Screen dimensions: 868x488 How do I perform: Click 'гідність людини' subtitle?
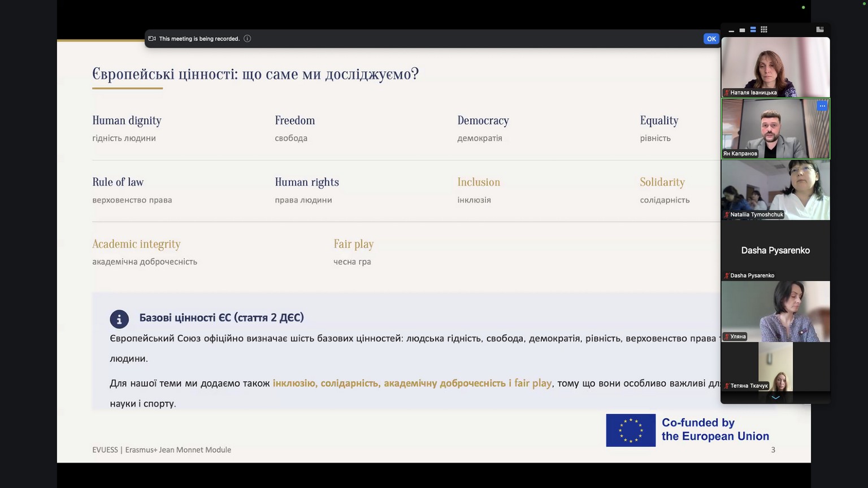pos(124,138)
